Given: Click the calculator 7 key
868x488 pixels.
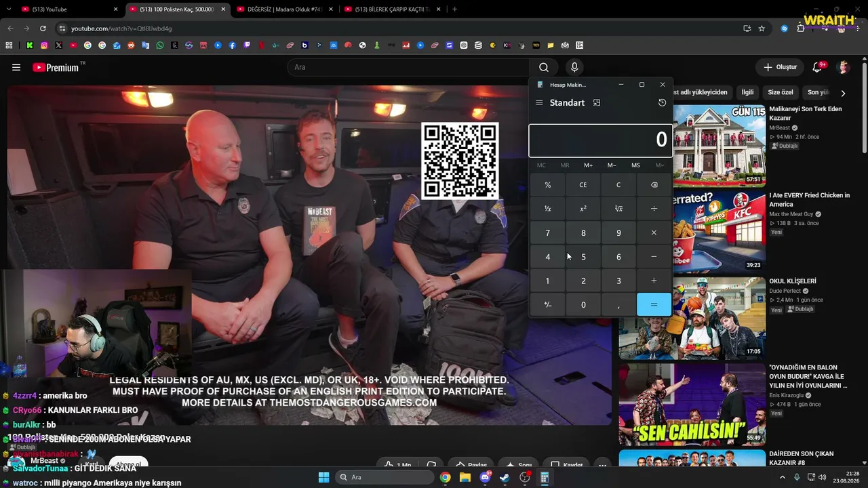Looking at the screenshot, I should click(x=548, y=232).
